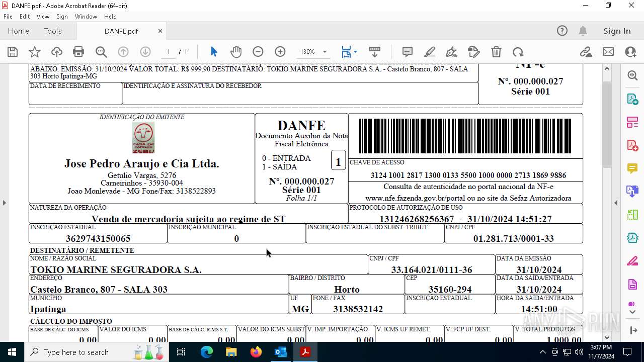Switch to the Tools tab
The image size is (644, 362).
[53, 31]
